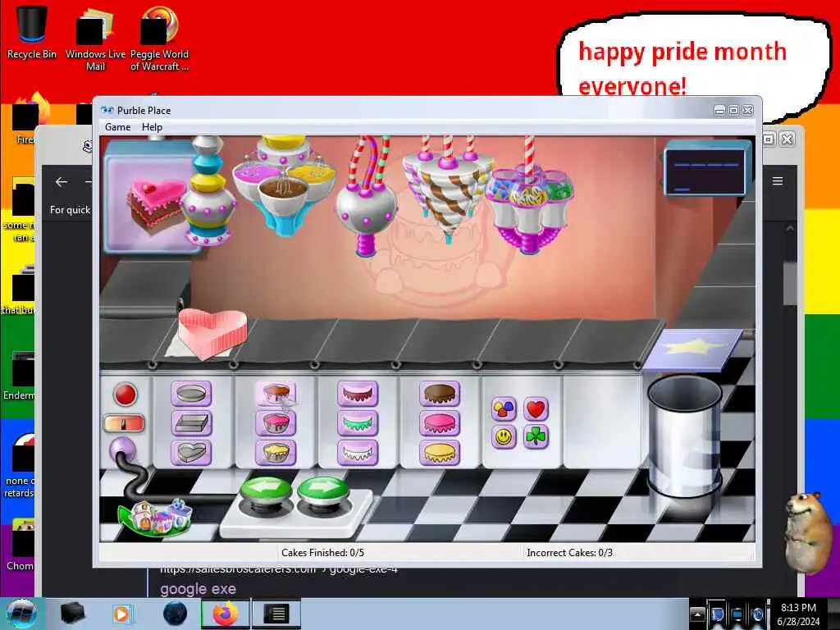Choose the strawberry pink batter button
The width and height of the screenshot is (840, 630).
tap(276, 423)
